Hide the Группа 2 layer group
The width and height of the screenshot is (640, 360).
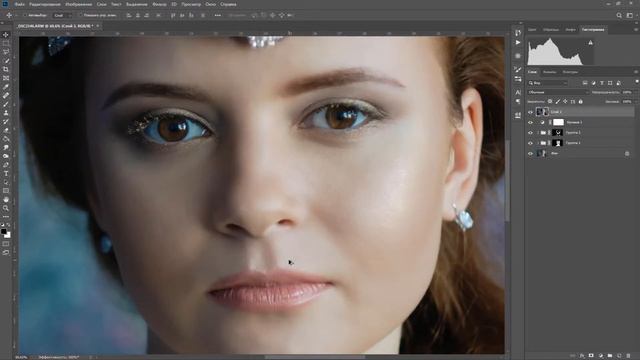(530, 133)
